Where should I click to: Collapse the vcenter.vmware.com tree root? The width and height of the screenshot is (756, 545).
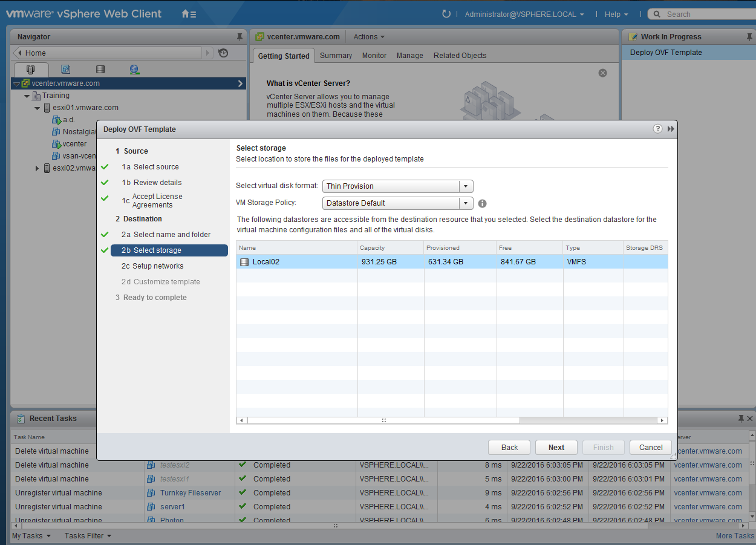coord(16,84)
